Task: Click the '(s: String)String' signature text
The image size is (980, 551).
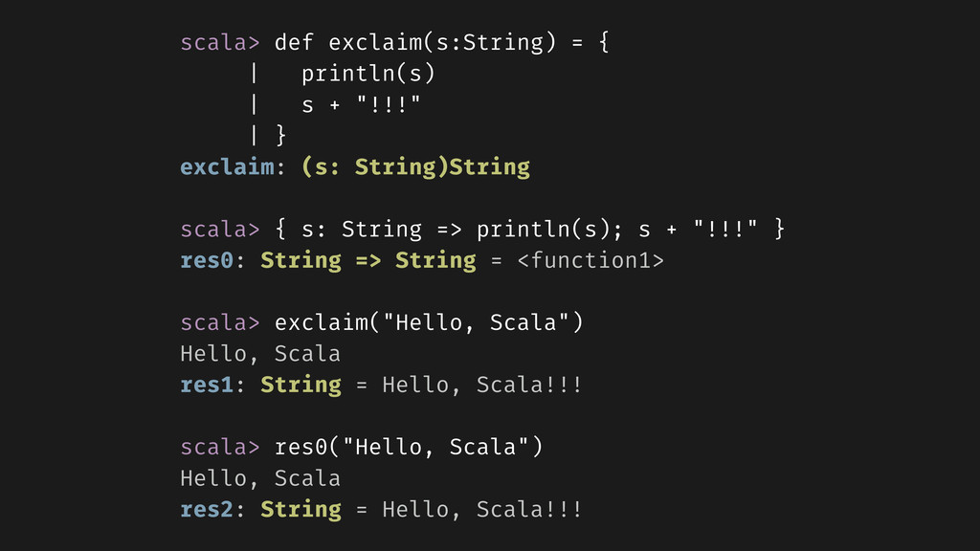Action: [x=415, y=167]
